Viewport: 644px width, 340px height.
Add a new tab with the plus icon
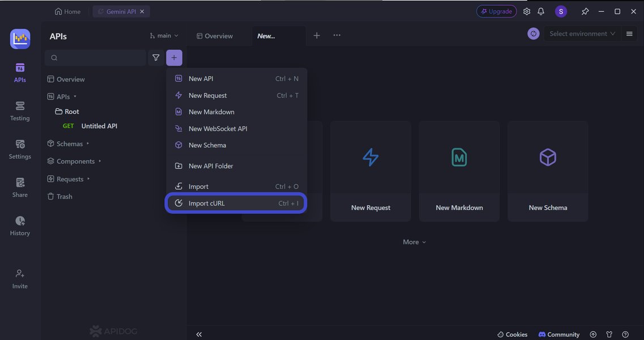[x=317, y=36]
